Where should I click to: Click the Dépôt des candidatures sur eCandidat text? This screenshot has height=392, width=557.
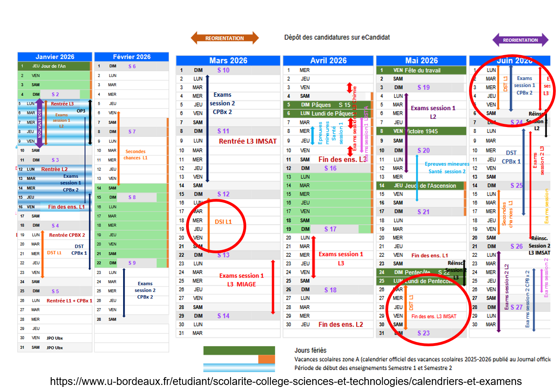click(337, 38)
